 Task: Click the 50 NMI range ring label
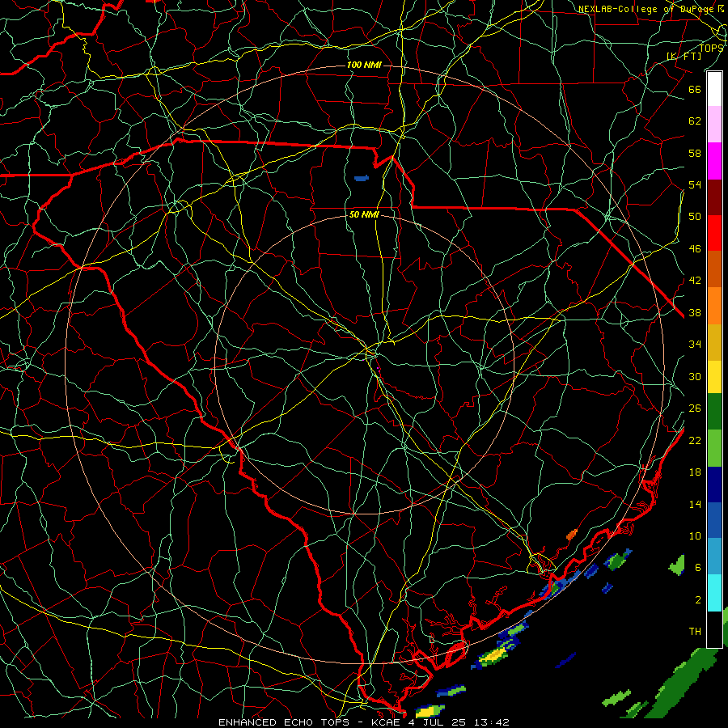point(364,214)
